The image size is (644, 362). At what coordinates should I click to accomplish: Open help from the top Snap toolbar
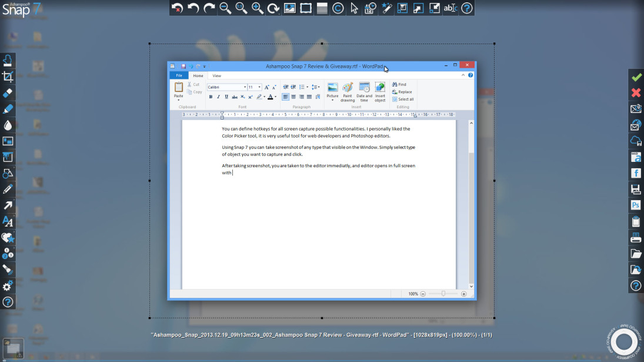point(467,8)
